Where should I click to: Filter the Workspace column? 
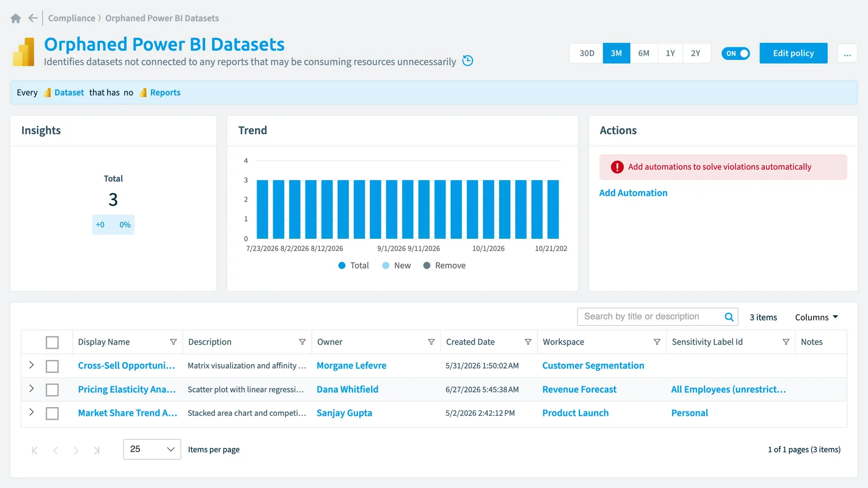657,342
